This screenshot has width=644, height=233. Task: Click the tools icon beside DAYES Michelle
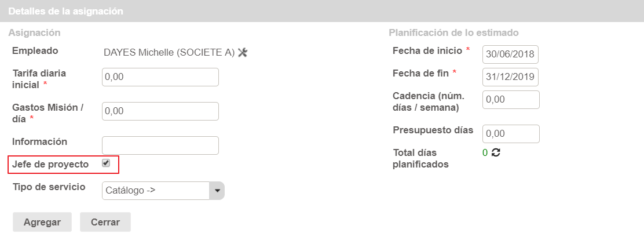[243, 53]
